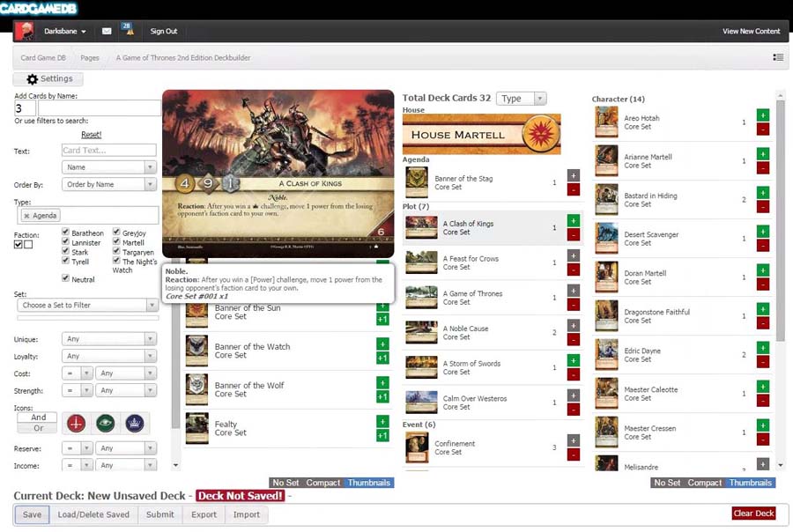Remove Doran Martell from deck
Image resolution: width=793 pixels, height=532 pixels.
(x=763, y=284)
